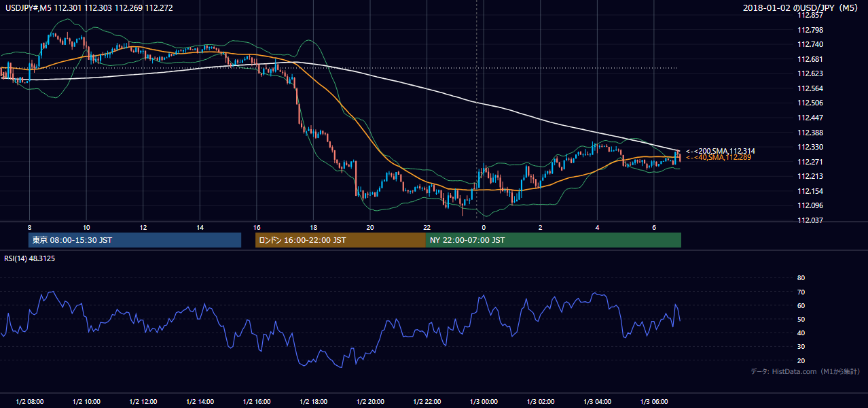868x408 pixels.
Task: Click price axis value 112.740
Action: [810, 44]
